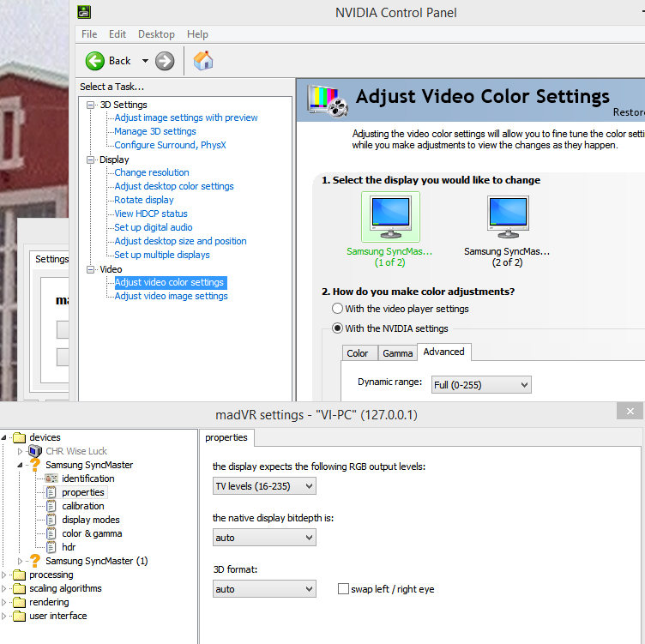Click the properties page icon in tree
Viewport: 645px width, 644px height.
click(51, 492)
